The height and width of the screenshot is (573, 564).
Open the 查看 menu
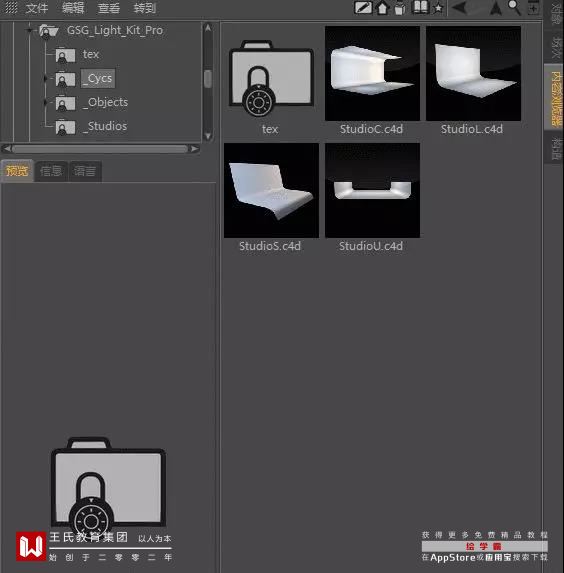[109, 8]
